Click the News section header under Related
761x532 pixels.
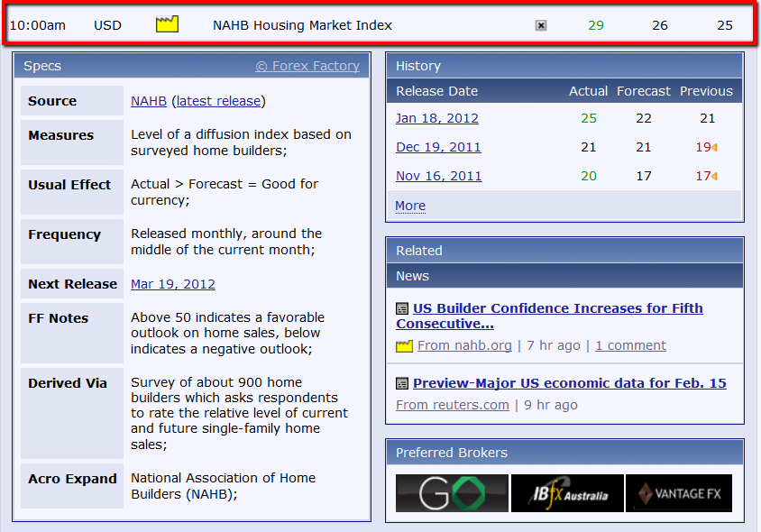coord(564,276)
